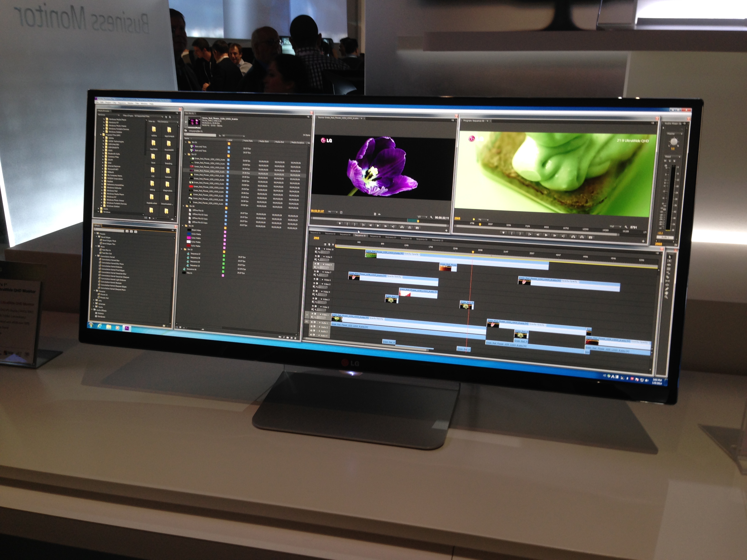747x560 pixels.
Task: Click the Master volume knob in Audio Mixer
Action: tap(674, 142)
